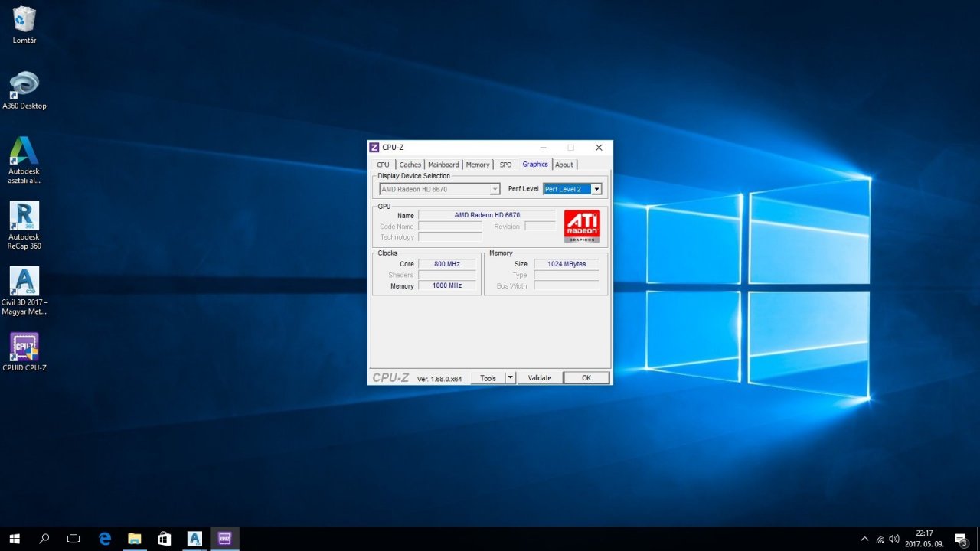This screenshot has height=551, width=980.
Task: Switch to the Mainboard tab
Action: click(443, 165)
